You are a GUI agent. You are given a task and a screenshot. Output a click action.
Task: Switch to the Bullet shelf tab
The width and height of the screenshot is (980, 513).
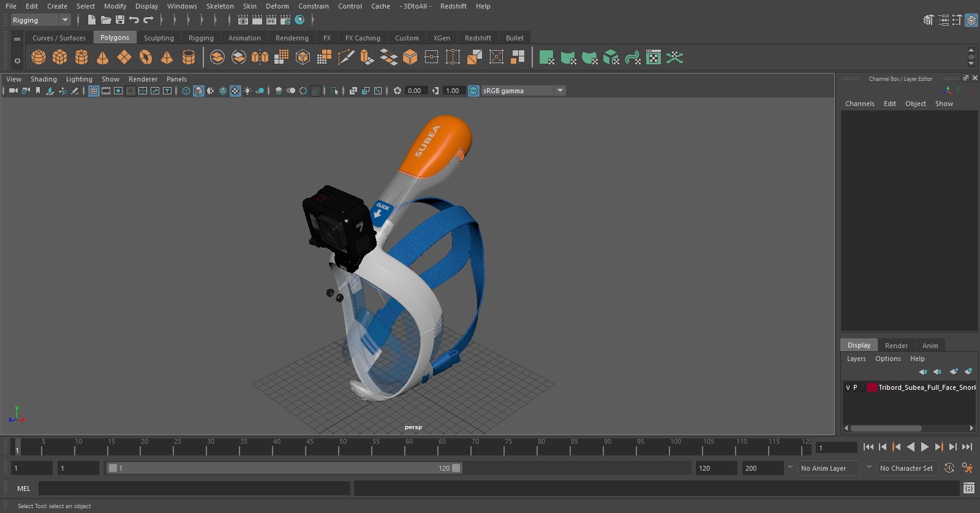click(x=514, y=38)
